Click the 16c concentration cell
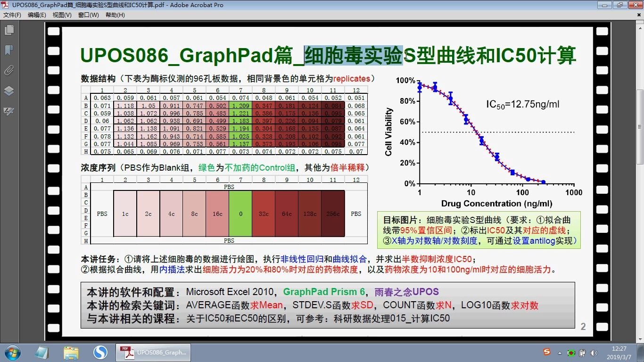 click(217, 214)
